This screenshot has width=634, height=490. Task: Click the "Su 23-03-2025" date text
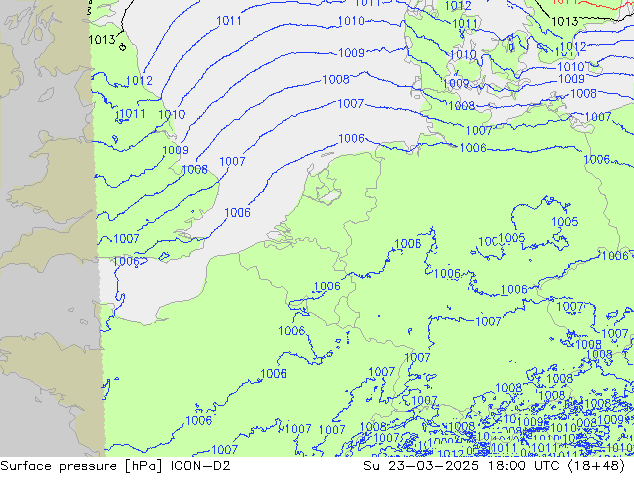421,466
